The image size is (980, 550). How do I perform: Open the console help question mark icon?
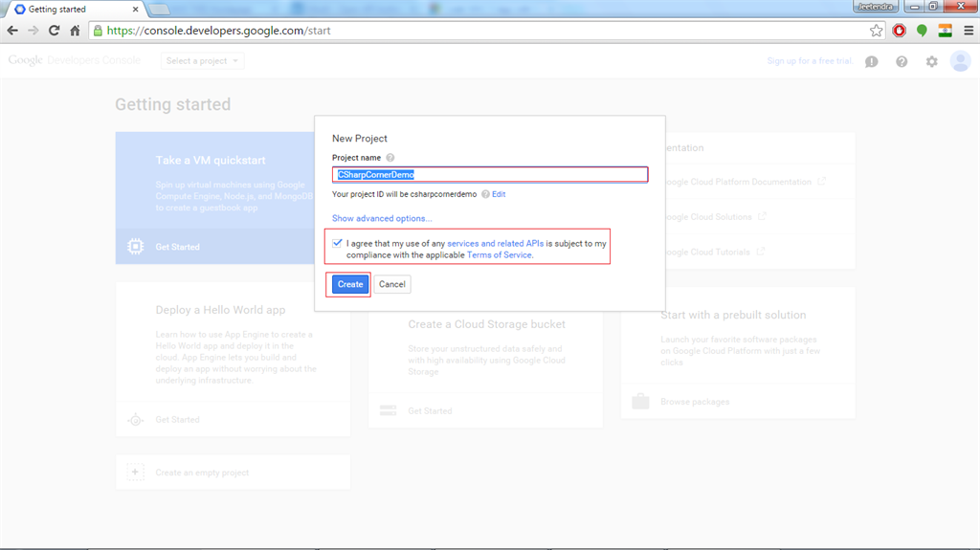(x=902, y=61)
